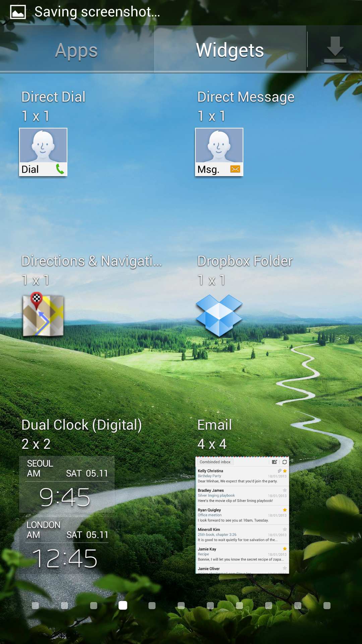Screen dimensions: 362x644
Task: Tap the compose icon in Email widget
Action: [275, 462]
